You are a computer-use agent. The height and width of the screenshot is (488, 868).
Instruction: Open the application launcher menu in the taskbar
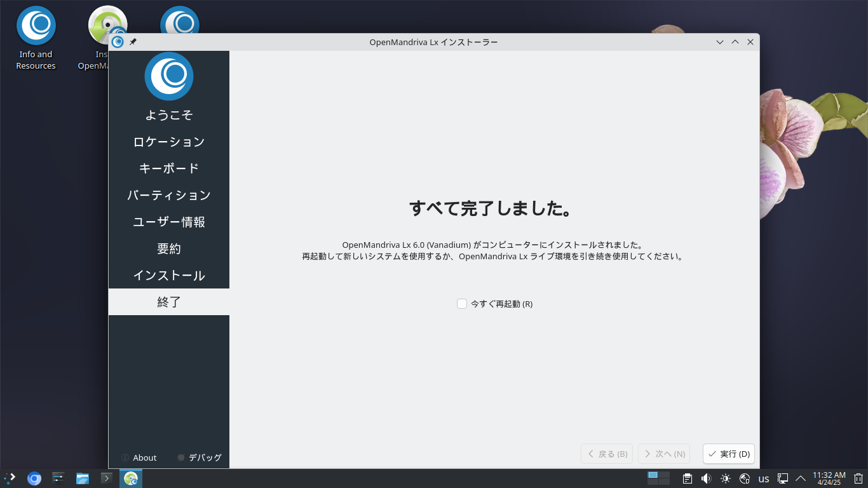10,478
